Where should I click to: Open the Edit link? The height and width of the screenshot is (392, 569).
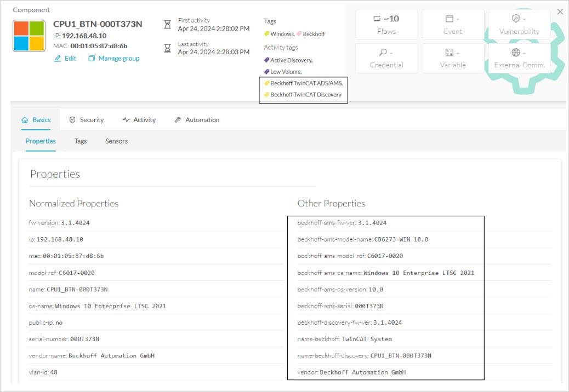click(x=70, y=59)
